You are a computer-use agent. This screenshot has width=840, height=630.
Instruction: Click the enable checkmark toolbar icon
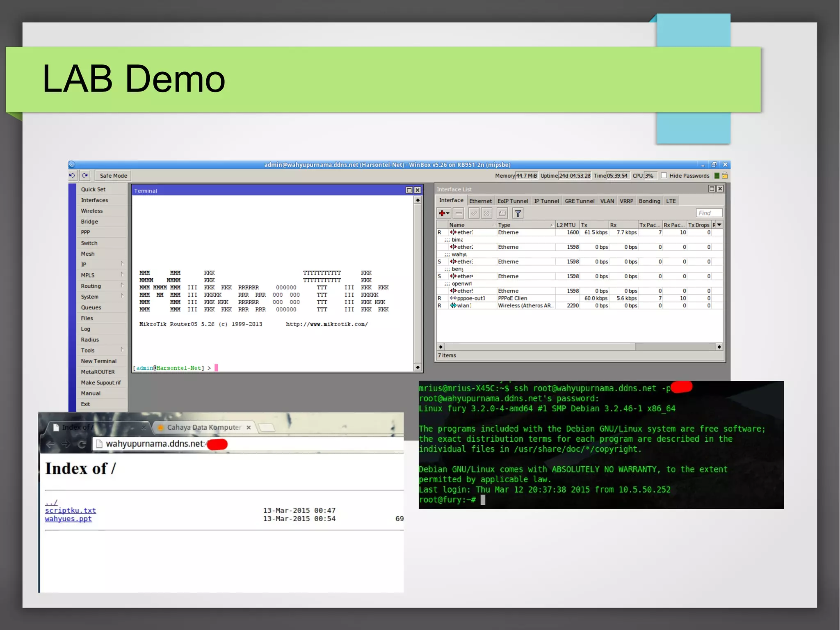(x=474, y=213)
